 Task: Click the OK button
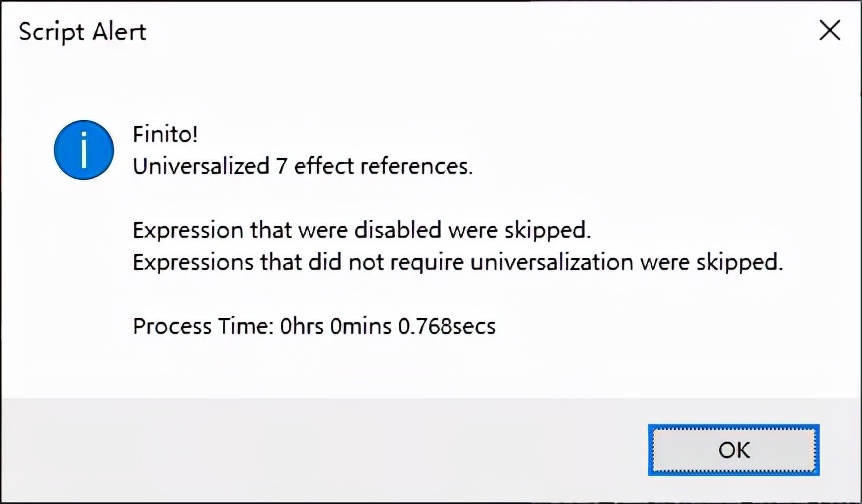tap(733, 451)
